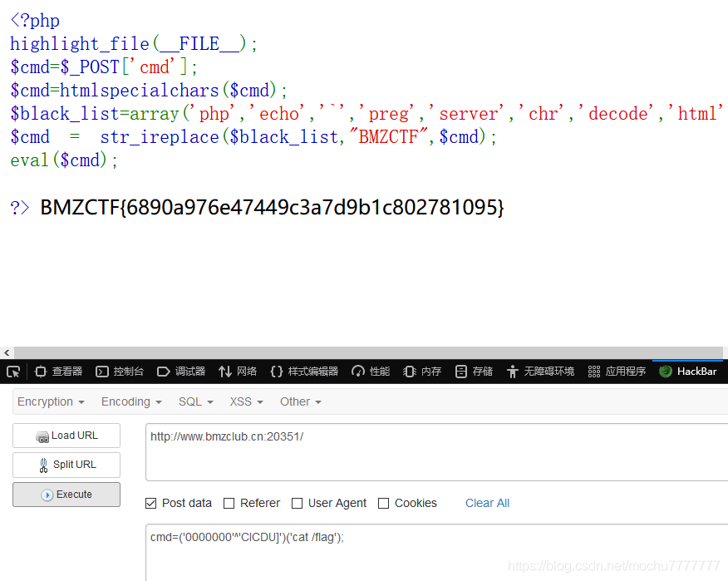
Task: Uncheck the Post data checkbox
Action: 151,504
